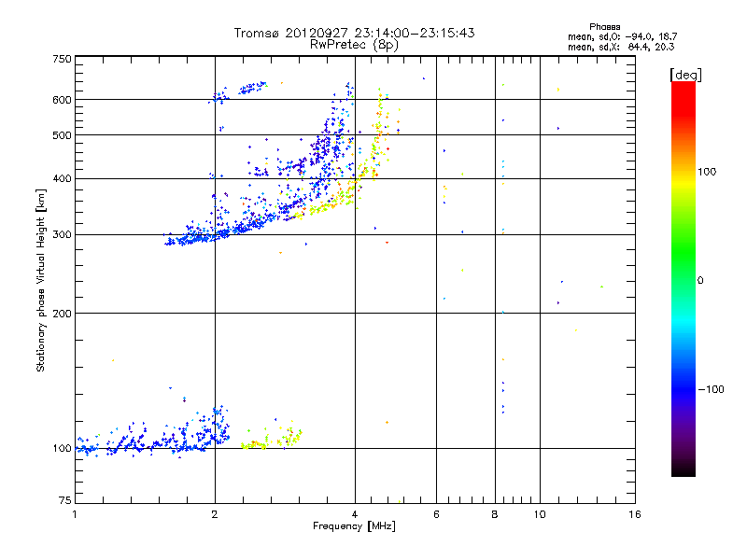The width and height of the screenshot is (747, 560).
Task: Click the subtitle 'RwPretec (8p)'
Action: [354, 45]
